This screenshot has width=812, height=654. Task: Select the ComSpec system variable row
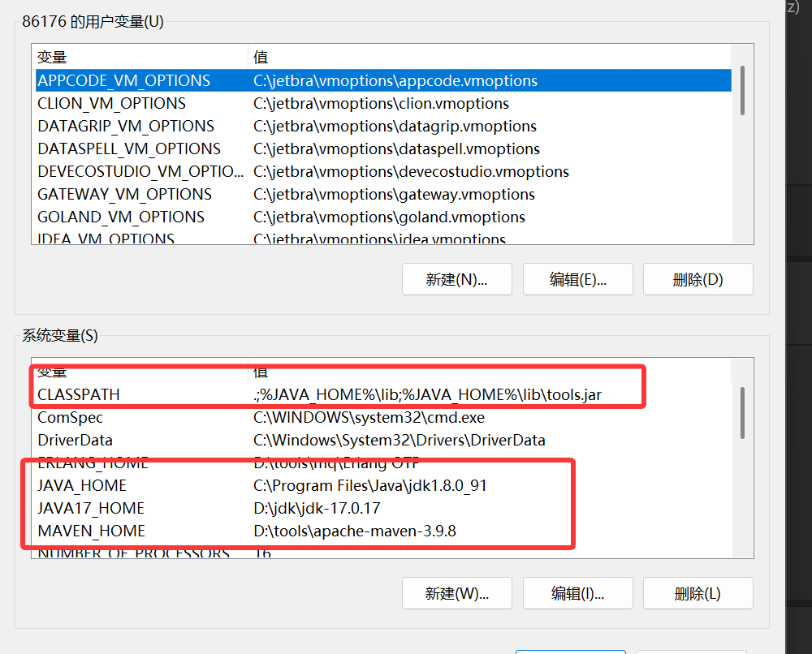tap(71, 418)
